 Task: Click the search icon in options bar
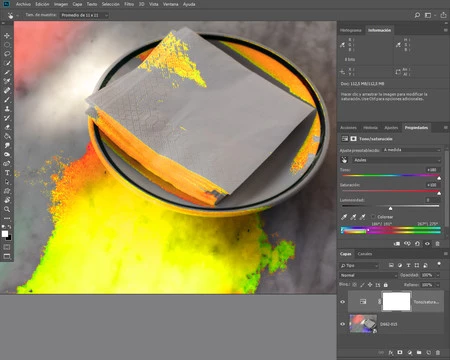417,15
